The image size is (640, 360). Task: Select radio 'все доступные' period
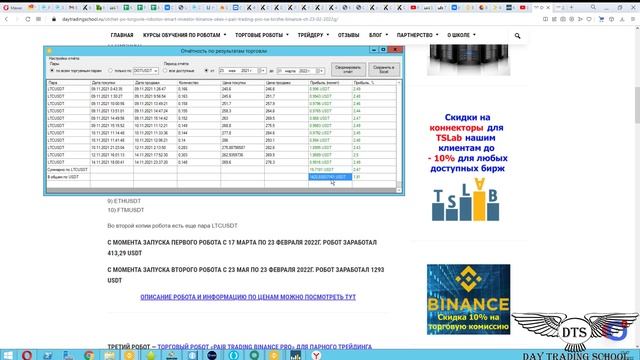(165, 71)
